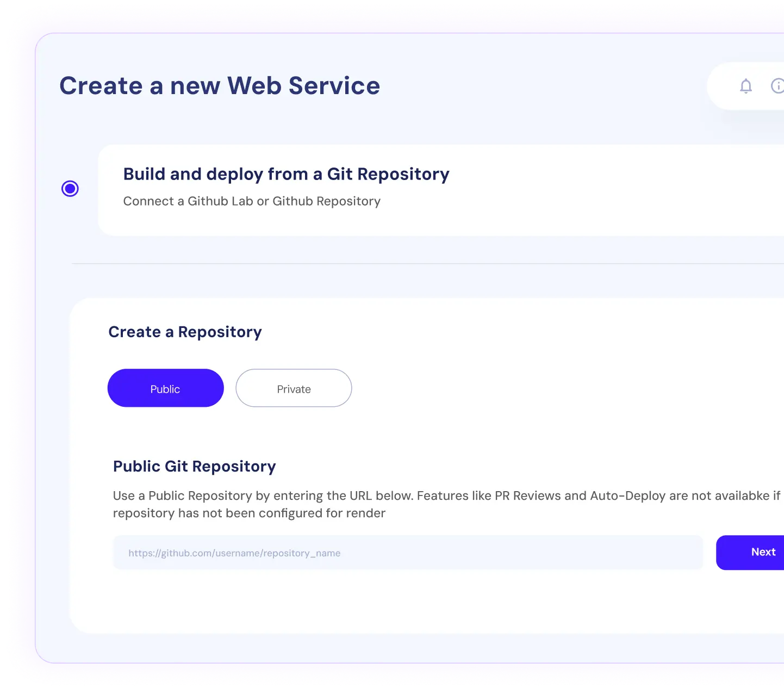The width and height of the screenshot is (784, 688).
Task: Click the Create a new Web Service heading
Action: click(x=220, y=86)
